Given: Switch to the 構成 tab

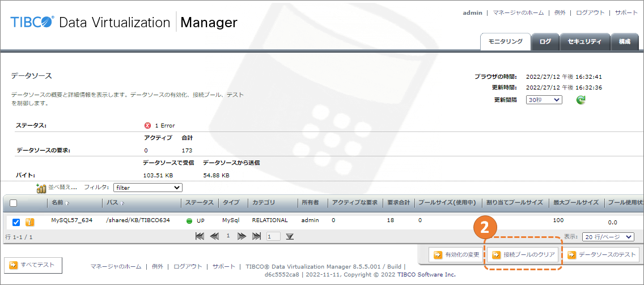Looking at the screenshot, I should (624, 41).
